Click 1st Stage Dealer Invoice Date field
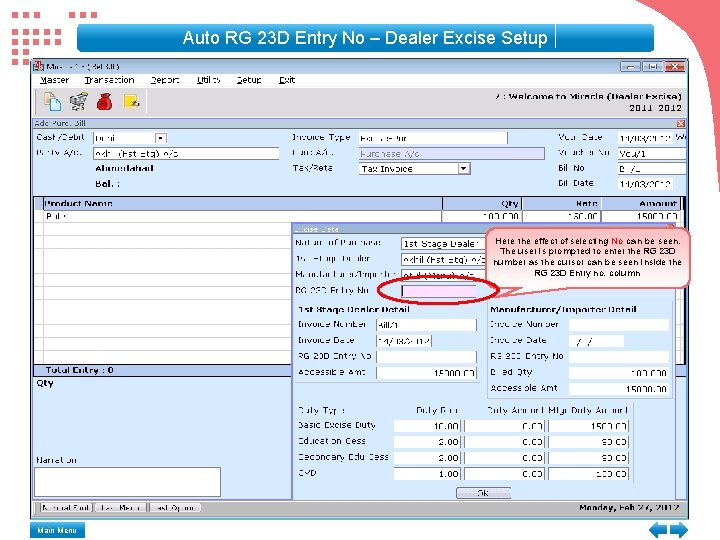 tap(404, 341)
